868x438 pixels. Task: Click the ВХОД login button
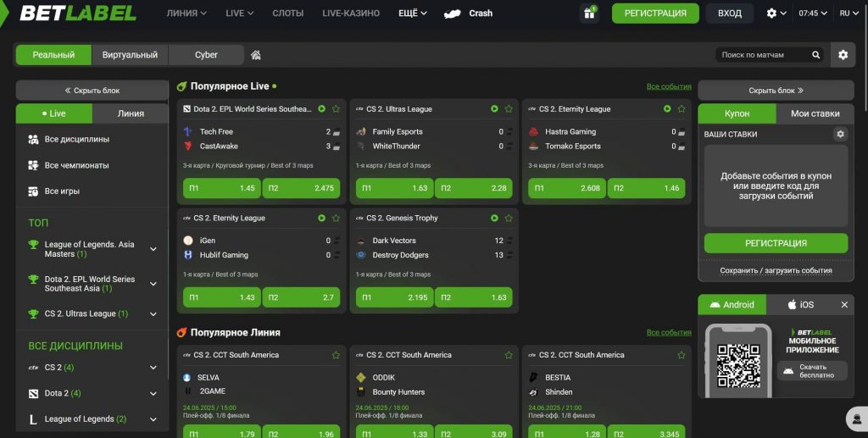point(730,14)
